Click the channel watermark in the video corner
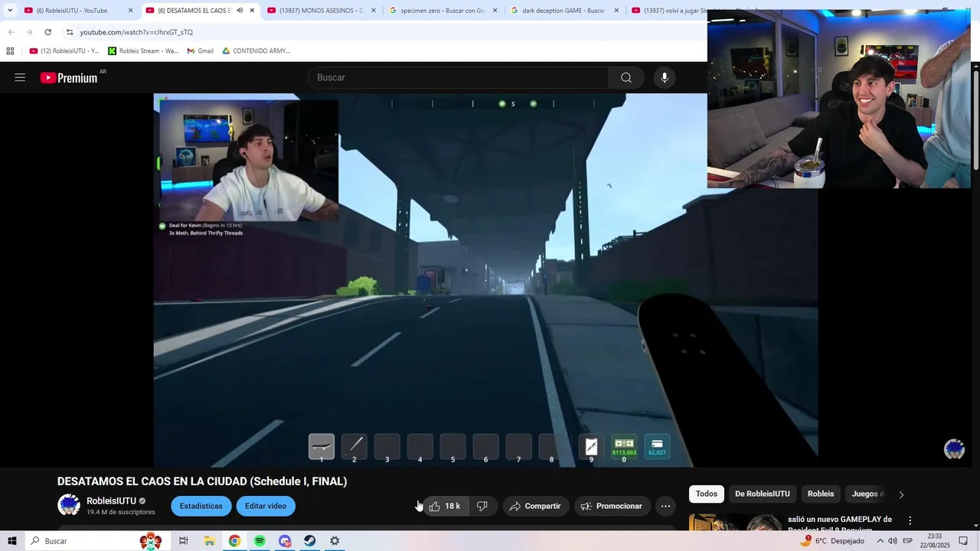 954,449
